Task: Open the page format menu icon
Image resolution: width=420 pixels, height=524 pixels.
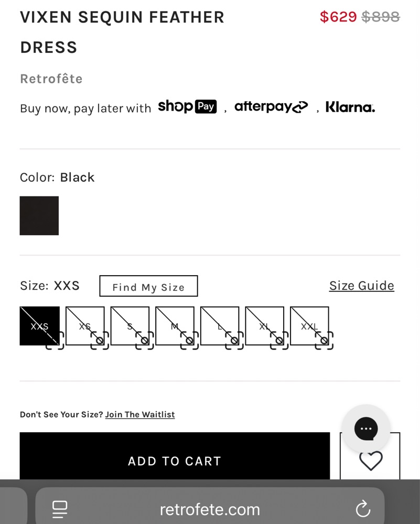Action: 60,509
